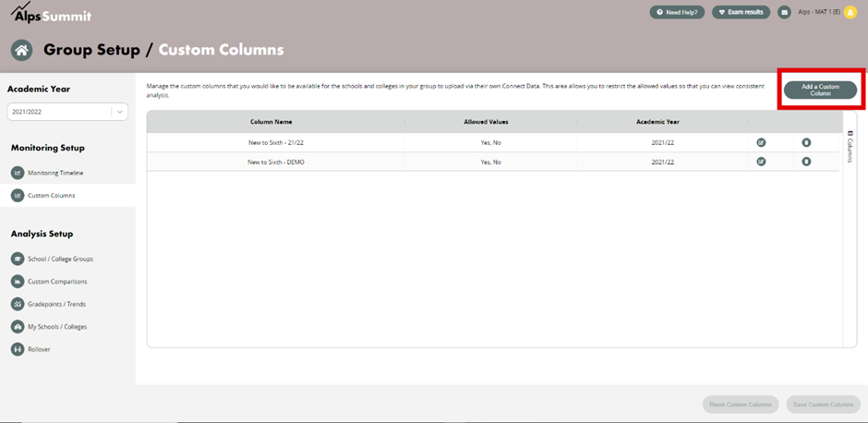Image resolution: width=868 pixels, height=423 pixels.
Task: Click Reset Custom Columns button
Action: pos(741,405)
